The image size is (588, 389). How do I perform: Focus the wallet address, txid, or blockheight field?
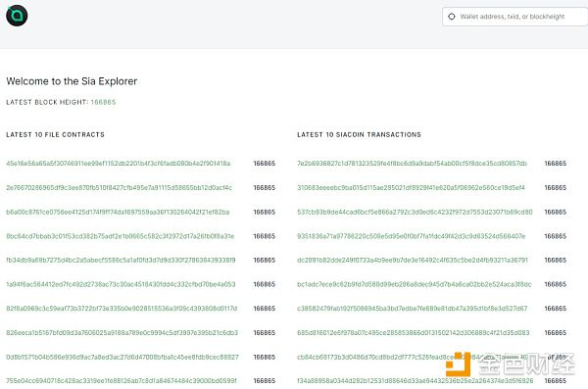[x=514, y=17]
